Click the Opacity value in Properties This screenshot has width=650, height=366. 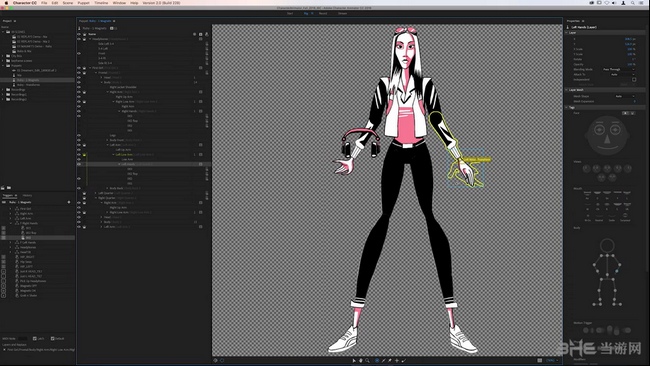(630, 64)
